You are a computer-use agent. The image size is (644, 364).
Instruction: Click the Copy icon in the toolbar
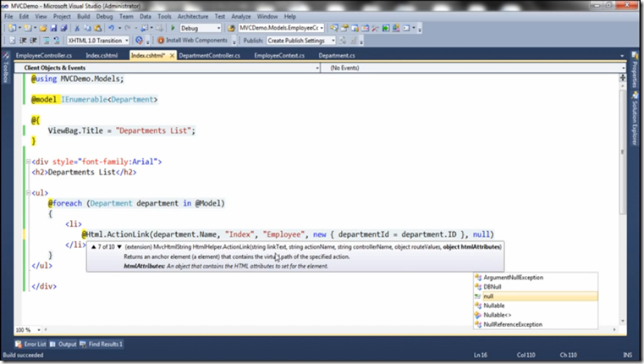click(x=87, y=28)
